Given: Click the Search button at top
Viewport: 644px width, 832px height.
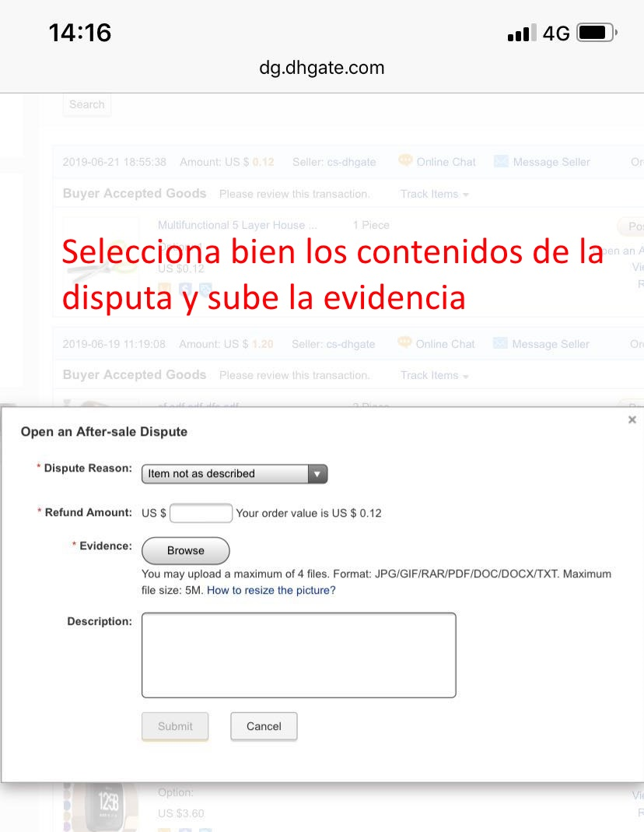Looking at the screenshot, I should click(87, 104).
